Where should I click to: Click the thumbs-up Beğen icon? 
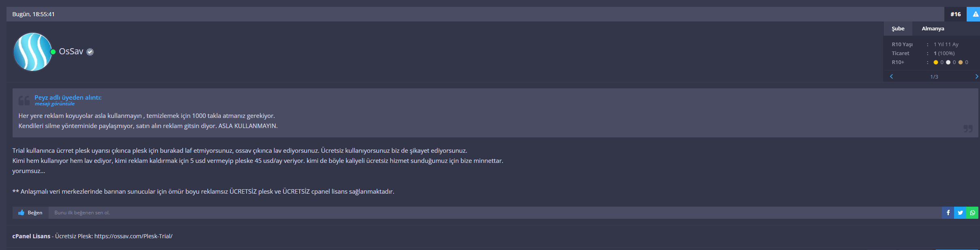(x=21, y=213)
